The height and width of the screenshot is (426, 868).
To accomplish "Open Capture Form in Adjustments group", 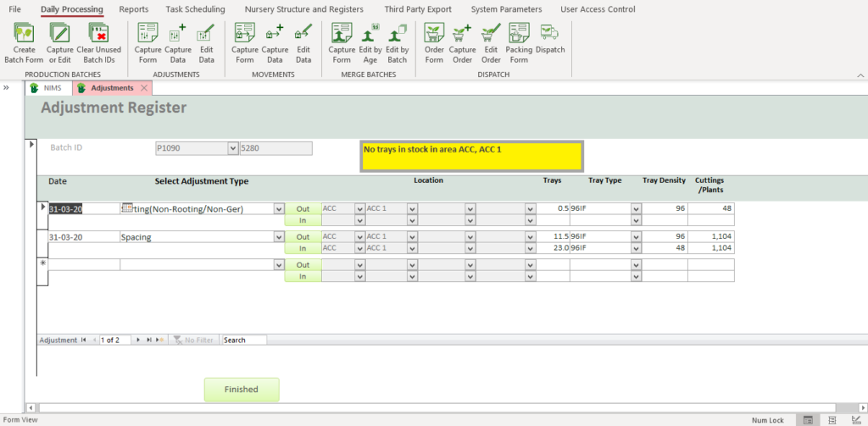I will coord(147,42).
